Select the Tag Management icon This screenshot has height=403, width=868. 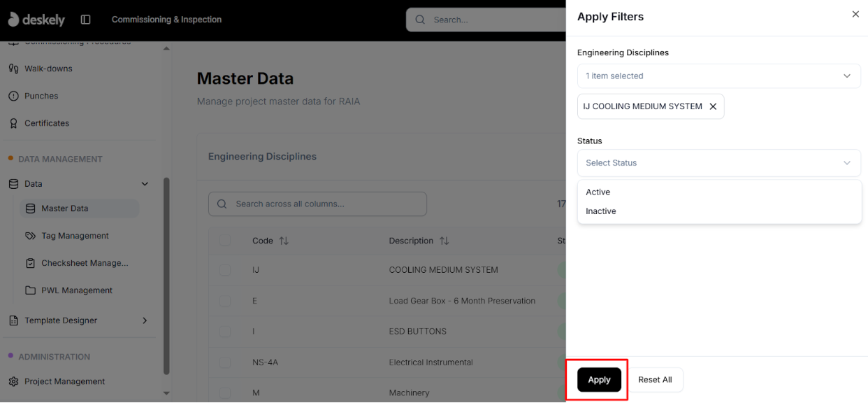29,235
